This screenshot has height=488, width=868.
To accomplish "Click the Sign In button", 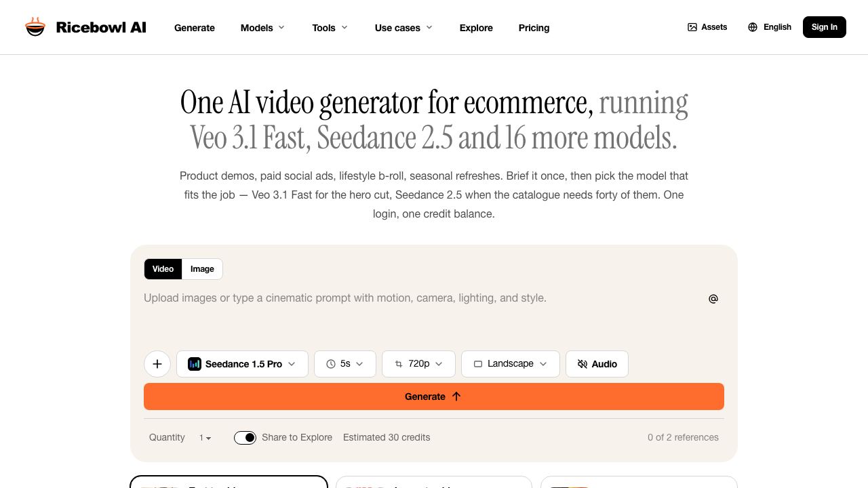I will (825, 27).
